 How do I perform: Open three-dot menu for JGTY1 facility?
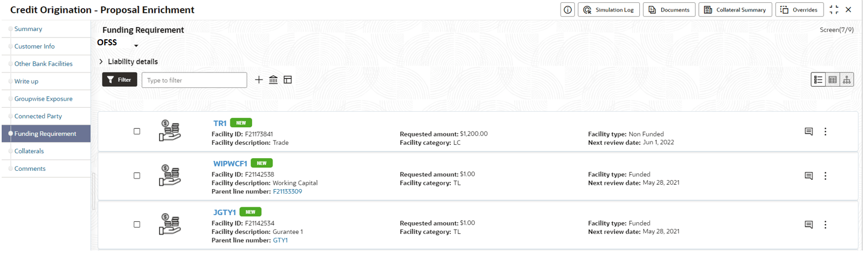825,224
